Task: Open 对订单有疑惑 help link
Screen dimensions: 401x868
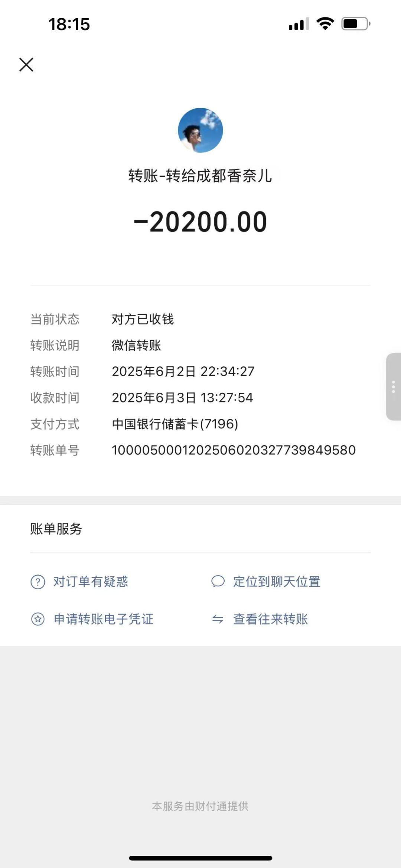Action: pyautogui.click(x=91, y=582)
